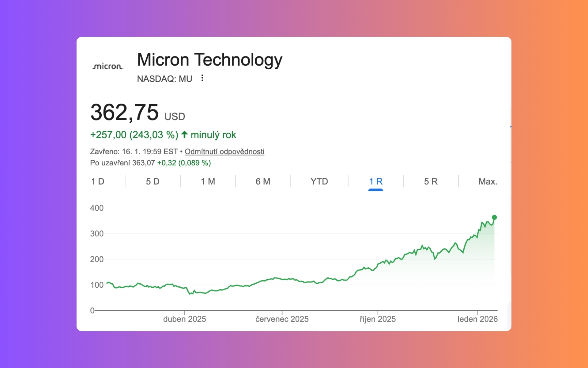This screenshot has height=368, width=588.
Task: Select the YTD range tab
Action: coord(319,182)
